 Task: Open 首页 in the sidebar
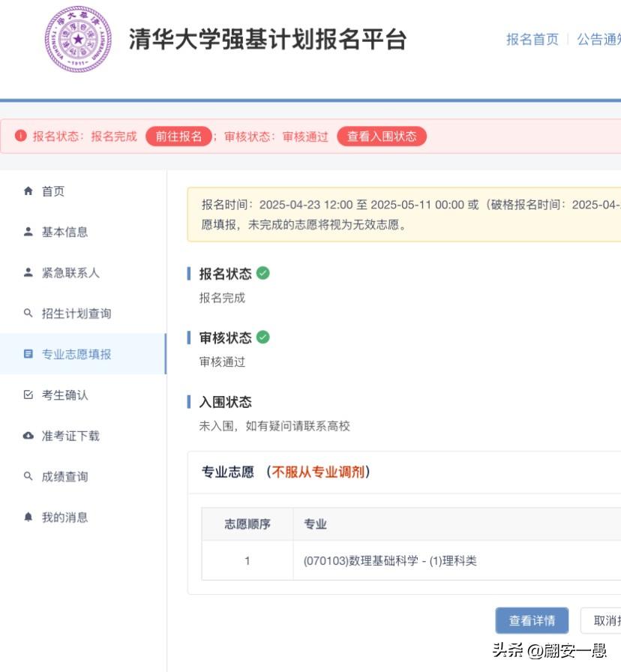(83, 191)
